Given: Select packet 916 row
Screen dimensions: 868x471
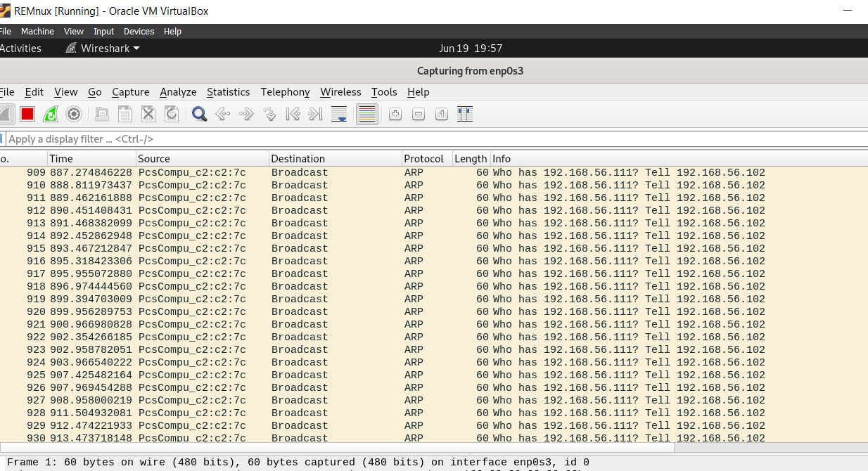Looking at the screenshot, I should coord(434,261).
